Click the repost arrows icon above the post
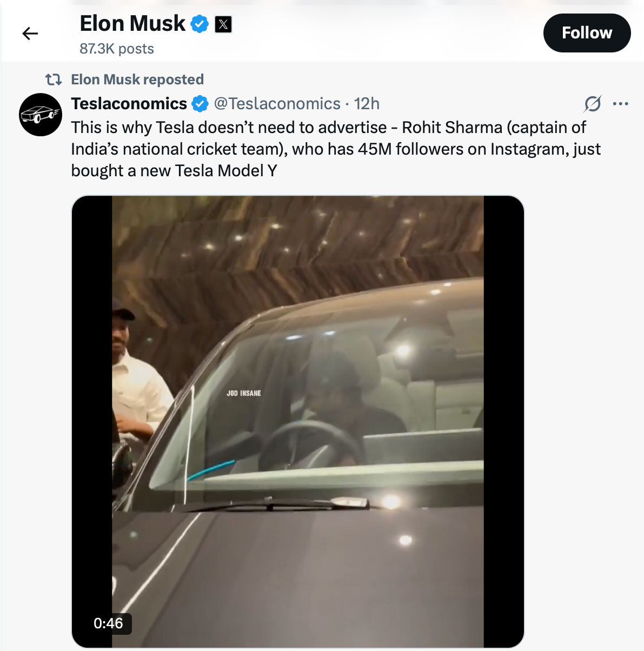 pos(53,80)
